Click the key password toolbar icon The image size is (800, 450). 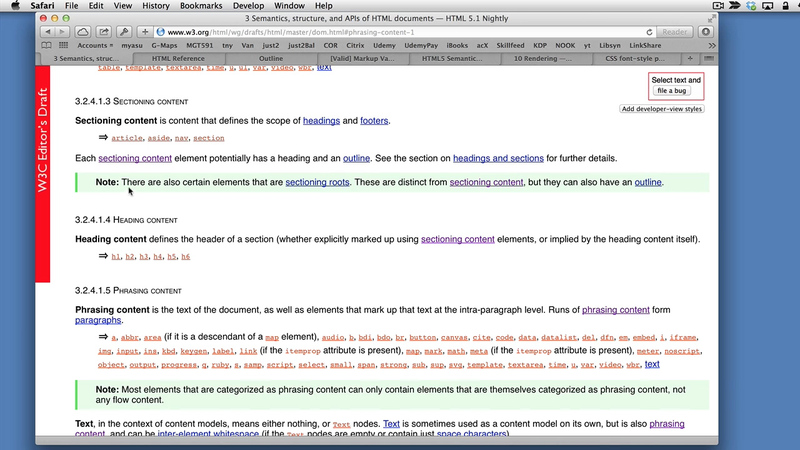click(x=124, y=32)
